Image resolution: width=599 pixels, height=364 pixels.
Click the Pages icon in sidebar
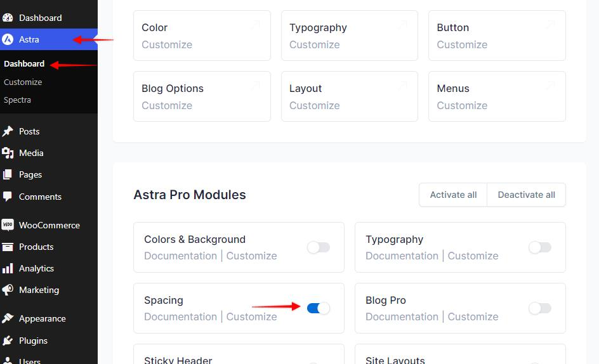pyautogui.click(x=8, y=174)
